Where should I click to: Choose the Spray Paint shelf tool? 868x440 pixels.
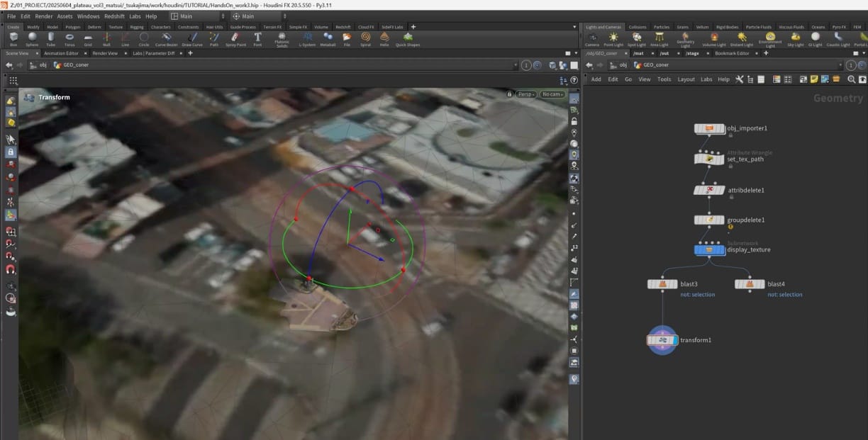pyautogui.click(x=235, y=38)
